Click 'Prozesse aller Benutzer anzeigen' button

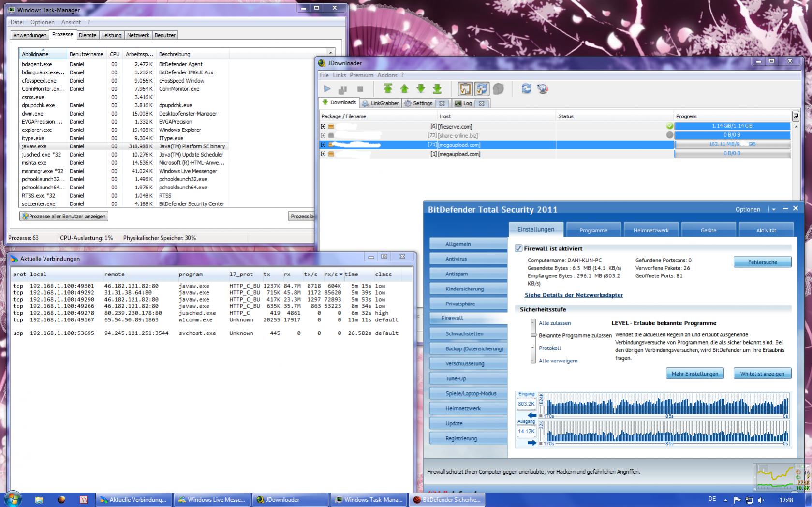(x=64, y=216)
